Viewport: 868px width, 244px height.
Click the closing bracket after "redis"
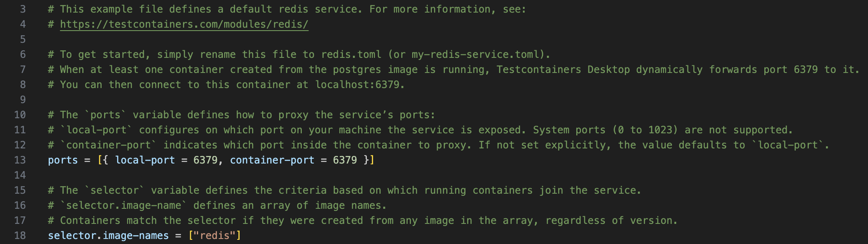coord(239,236)
